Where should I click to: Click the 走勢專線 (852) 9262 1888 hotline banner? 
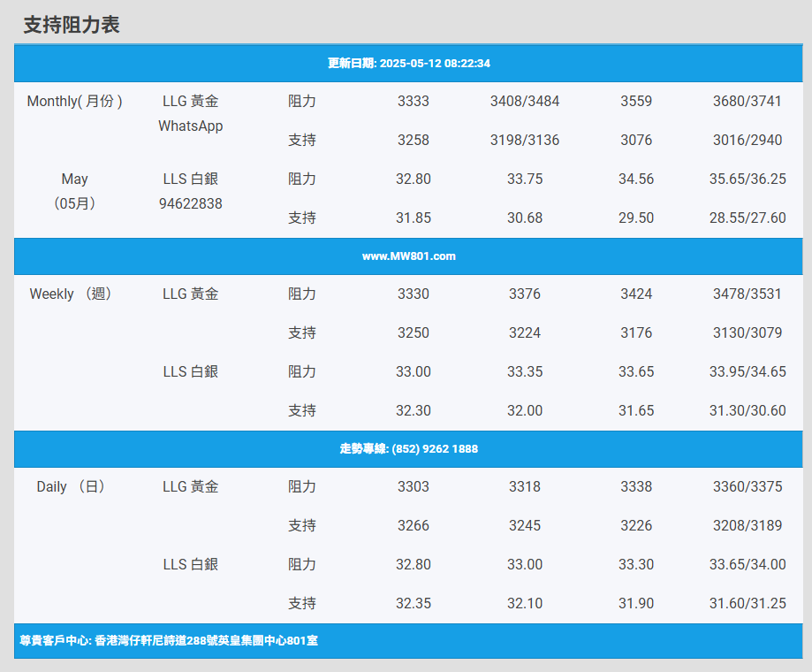408,448
